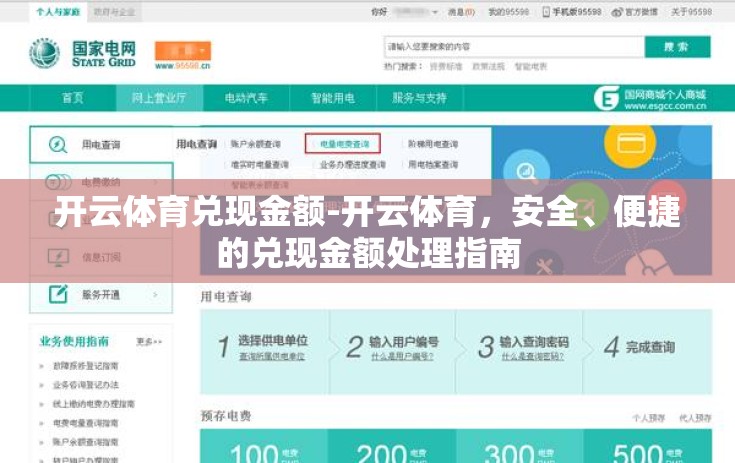Open the 我的95598 link

tap(508, 12)
